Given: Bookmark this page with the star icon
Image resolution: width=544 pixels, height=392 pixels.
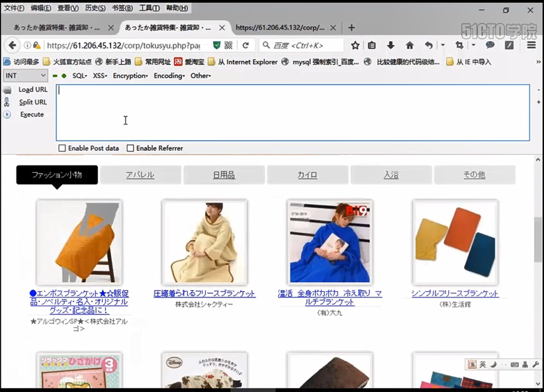Looking at the screenshot, I should 355,46.
